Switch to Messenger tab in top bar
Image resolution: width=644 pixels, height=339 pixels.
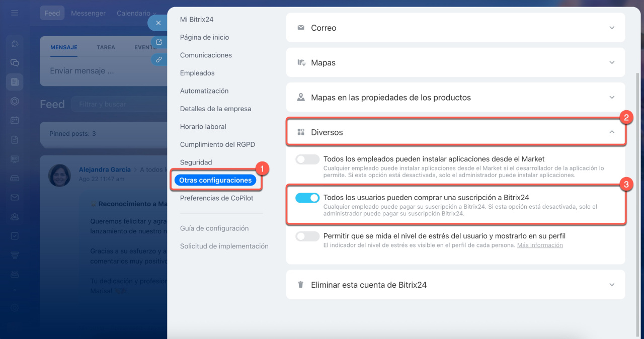pyautogui.click(x=88, y=13)
